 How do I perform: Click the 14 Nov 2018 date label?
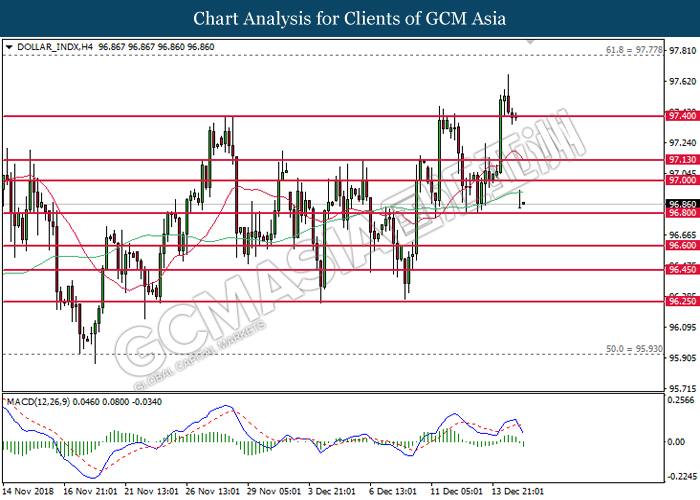coord(28,492)
